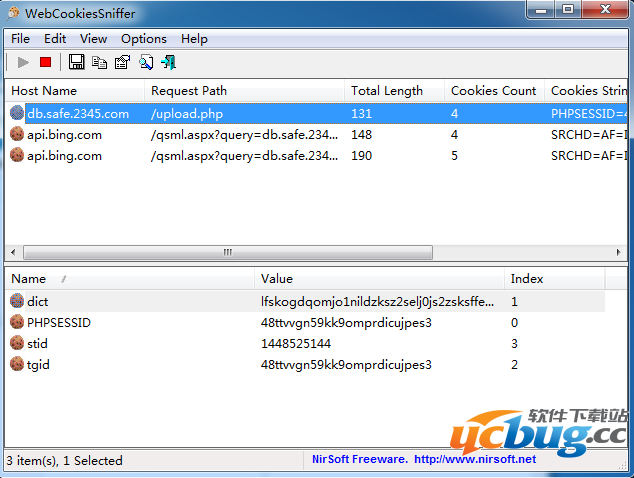Start capturing with the green play icon
634x478 pixels.
click(x=23, y=62)
